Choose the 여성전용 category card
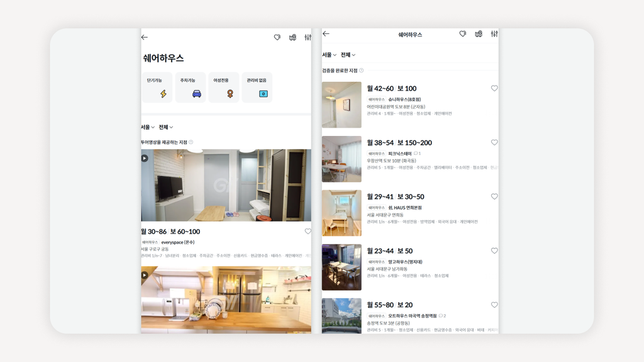Image resolution: width=644 pixels, height=362 pixels. (x=223, y=88)
